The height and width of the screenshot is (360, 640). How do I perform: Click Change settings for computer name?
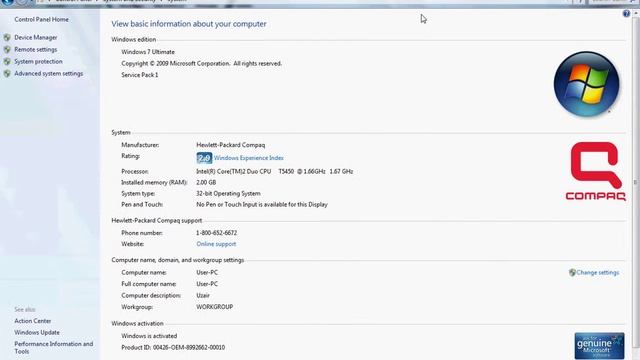[x=598, y=273]
